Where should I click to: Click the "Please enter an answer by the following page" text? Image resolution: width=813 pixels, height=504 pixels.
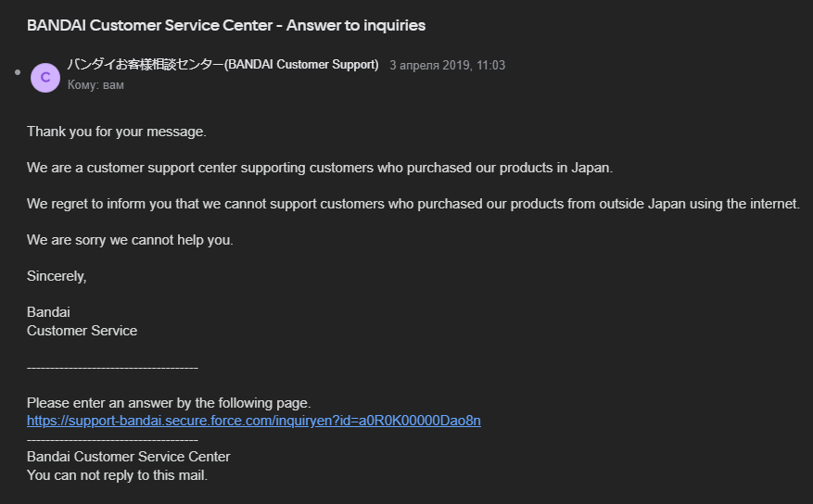tap(169, 403)
